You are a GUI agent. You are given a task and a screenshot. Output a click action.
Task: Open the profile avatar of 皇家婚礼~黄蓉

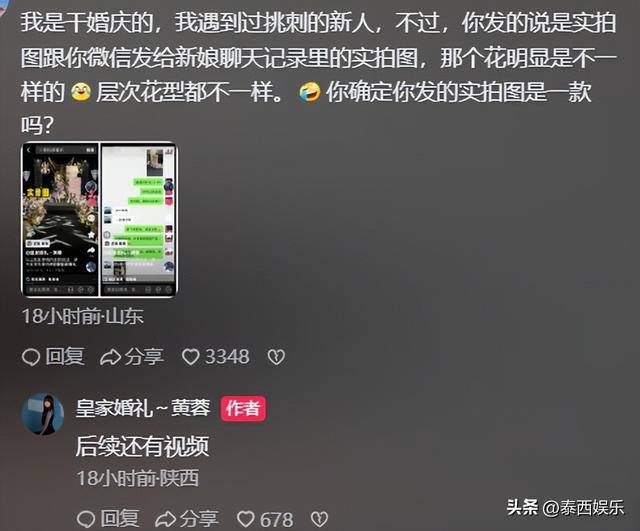[x=43, y=414]
